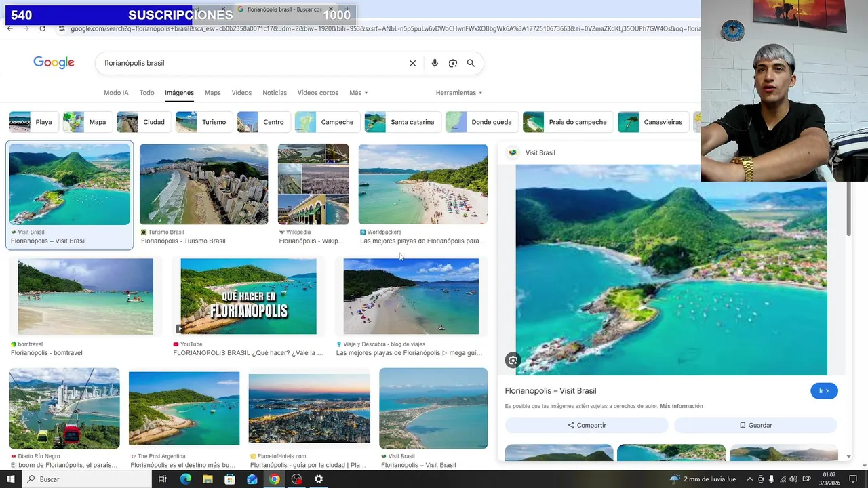Viewport: 868px width, 488px height.
Task: Launch Microsoft Edge from the taskbar
Action: tap(185, 479)
